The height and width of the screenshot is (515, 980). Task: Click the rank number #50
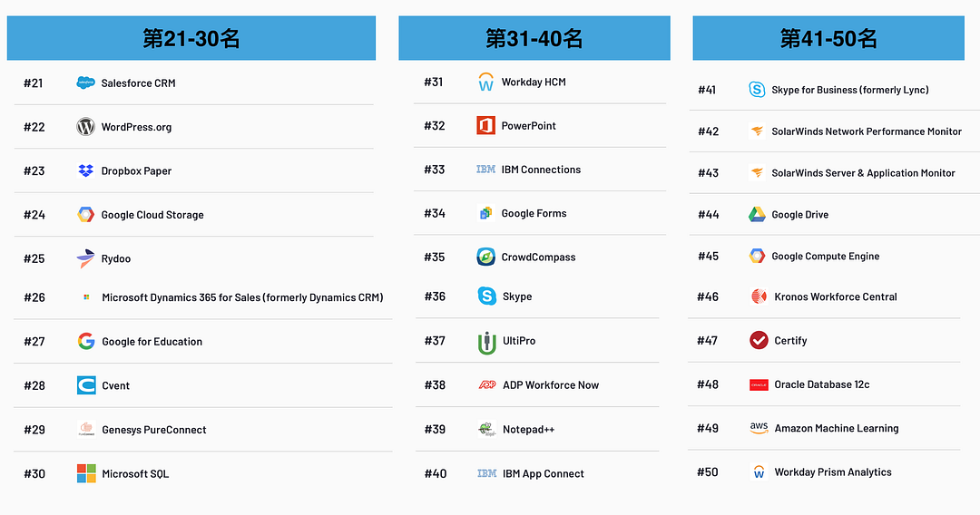click(x=708, y=471)
